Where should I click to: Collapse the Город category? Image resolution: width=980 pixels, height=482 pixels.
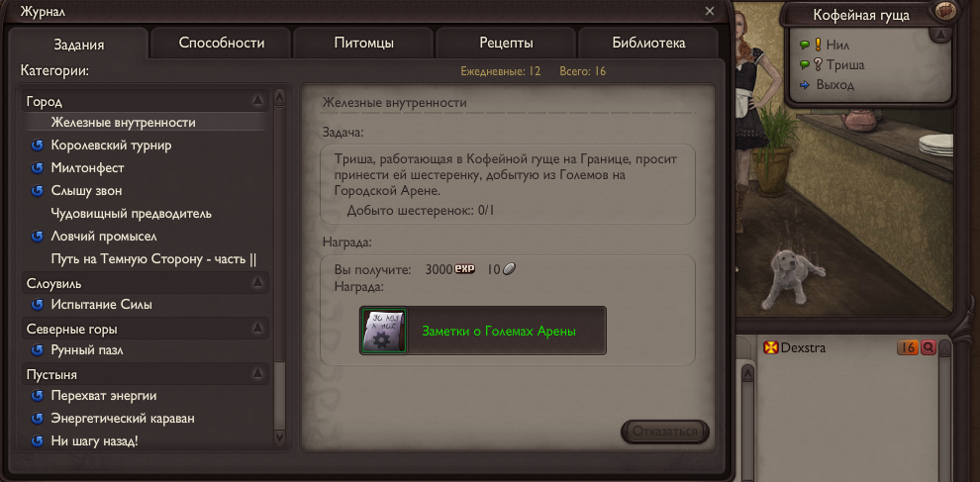click(x=257, y=100)
